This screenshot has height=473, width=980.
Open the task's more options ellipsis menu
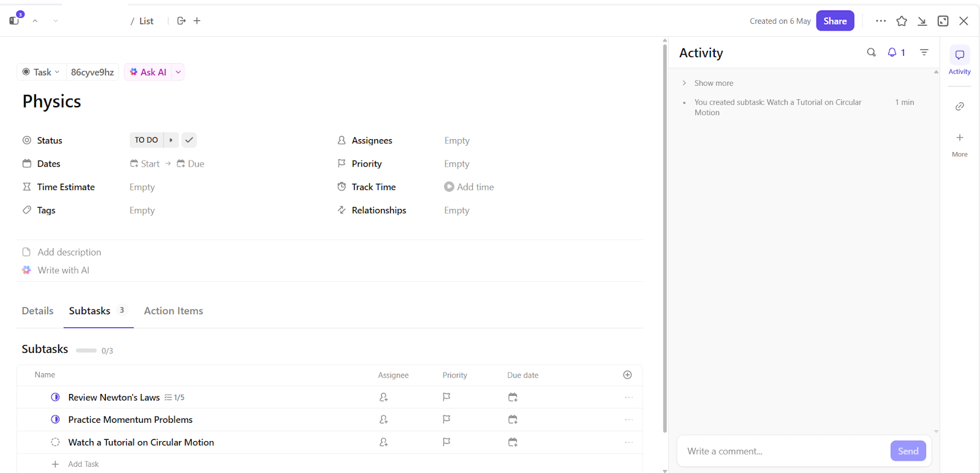(x=881, y=21)
